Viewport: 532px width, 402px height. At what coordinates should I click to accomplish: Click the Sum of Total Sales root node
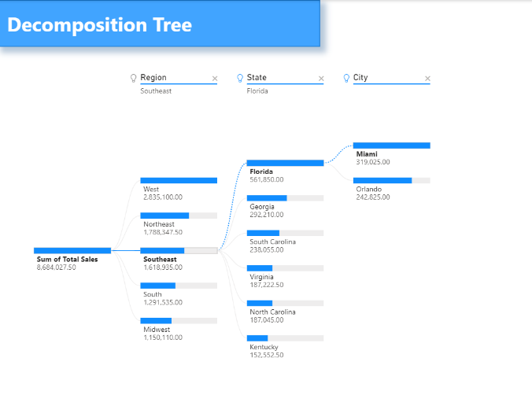coord(72,259)
